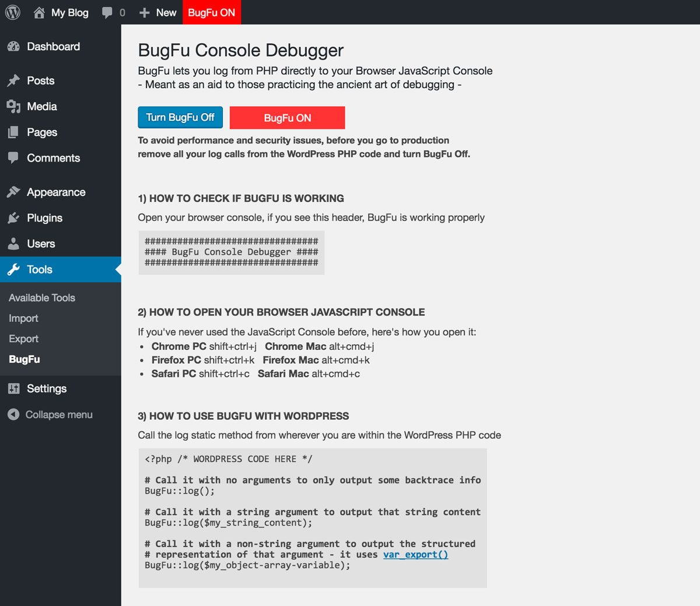Click the red BugFu ON status box
The width and height of the screenshot is (700, 606).
point(288,118)
